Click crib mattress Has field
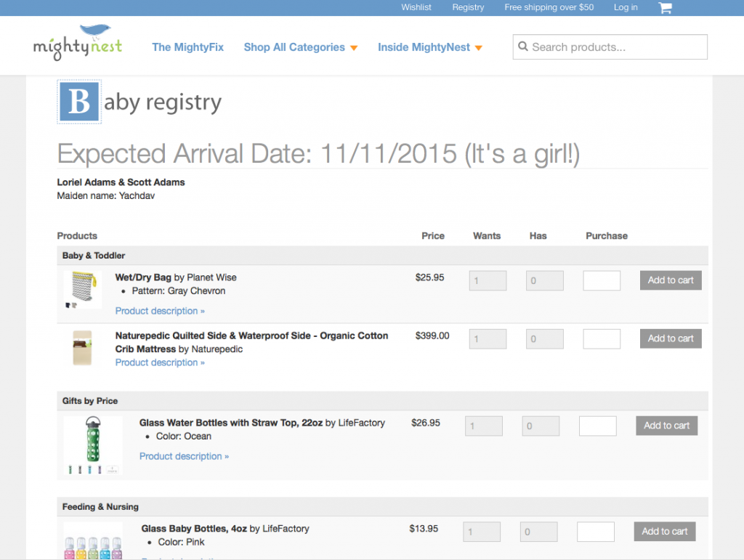Viewport: 744px width, 560px height. tap(545, 338)
